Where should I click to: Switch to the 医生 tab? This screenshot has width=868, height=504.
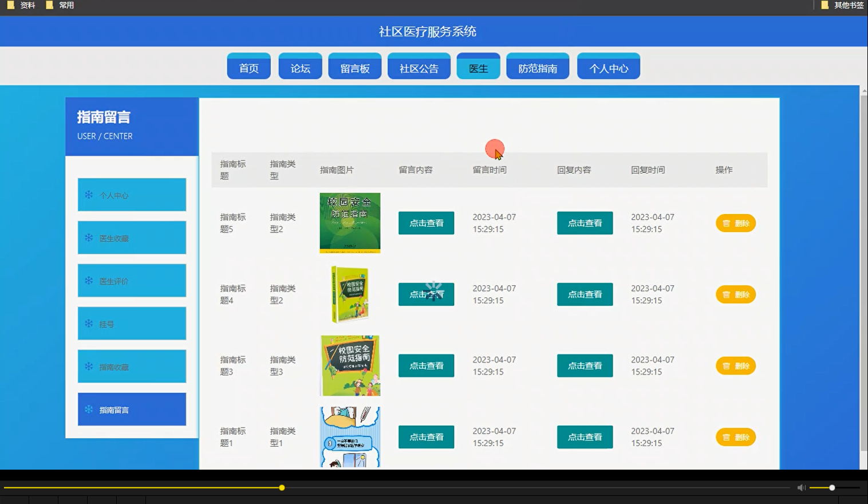pyautogui.click(x=478, y=66)
